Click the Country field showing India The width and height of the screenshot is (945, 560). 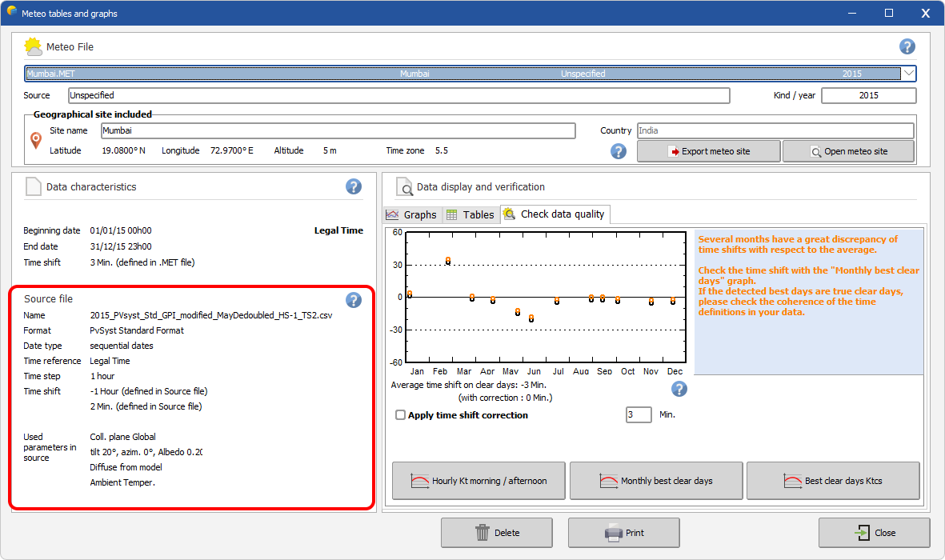point(775,131)
